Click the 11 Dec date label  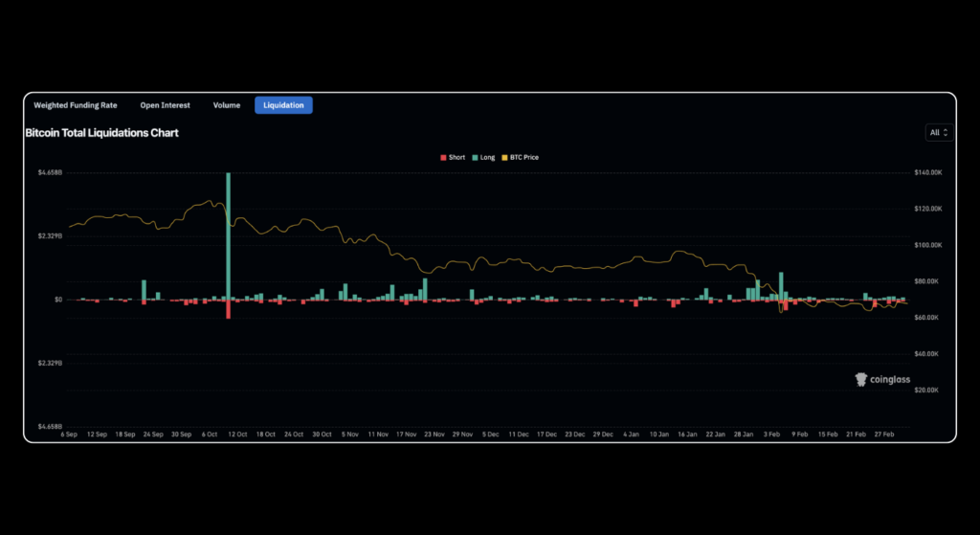pos(519,434)
